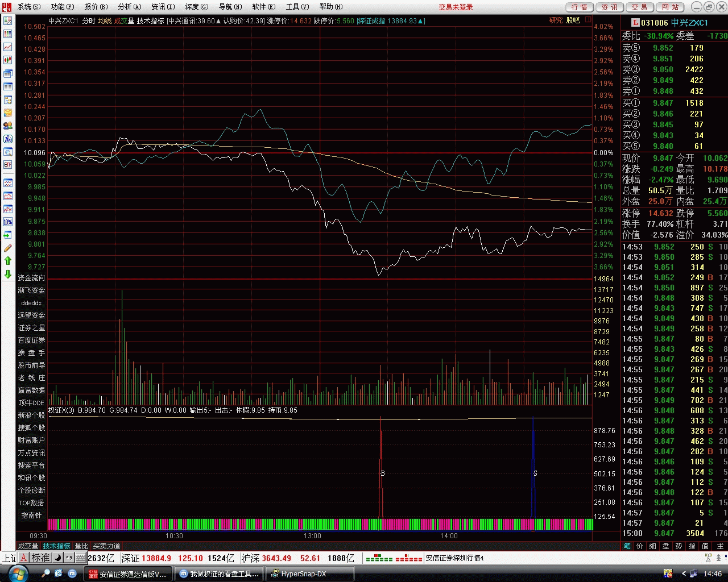The height and width of the screenshot is (582, 728).
Task: Click 搜狐个股 in the left link list
Action: pyautogui.click(x=31, y=428)
